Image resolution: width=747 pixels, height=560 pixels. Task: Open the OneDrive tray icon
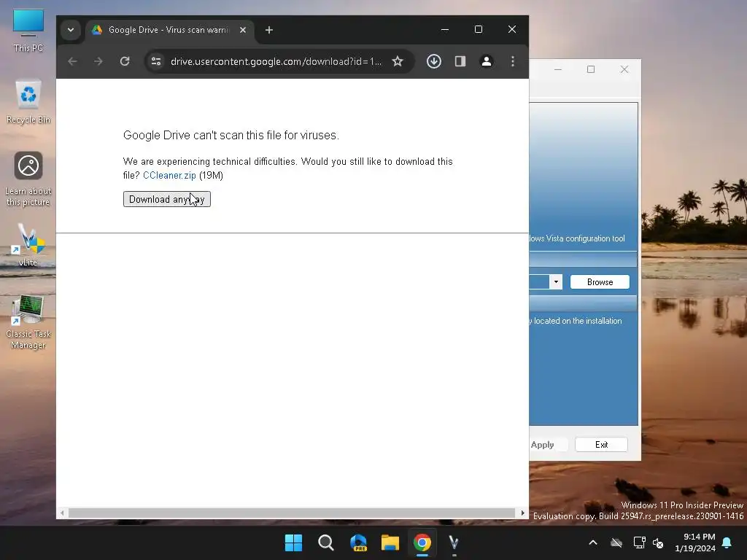coord(616,542)
